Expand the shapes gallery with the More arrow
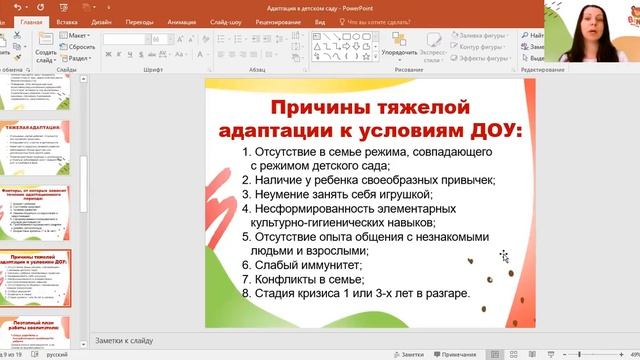This screenshot has width=640, height=360. tap(376, 57)
